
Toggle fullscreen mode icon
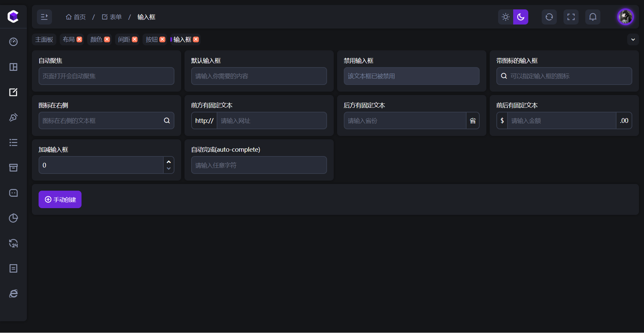pos(571,17)
